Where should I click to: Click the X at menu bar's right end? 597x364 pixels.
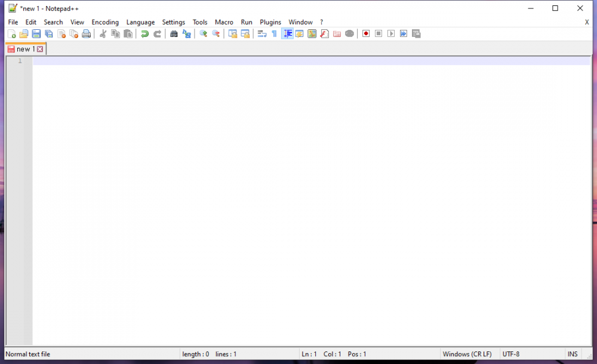587,22
